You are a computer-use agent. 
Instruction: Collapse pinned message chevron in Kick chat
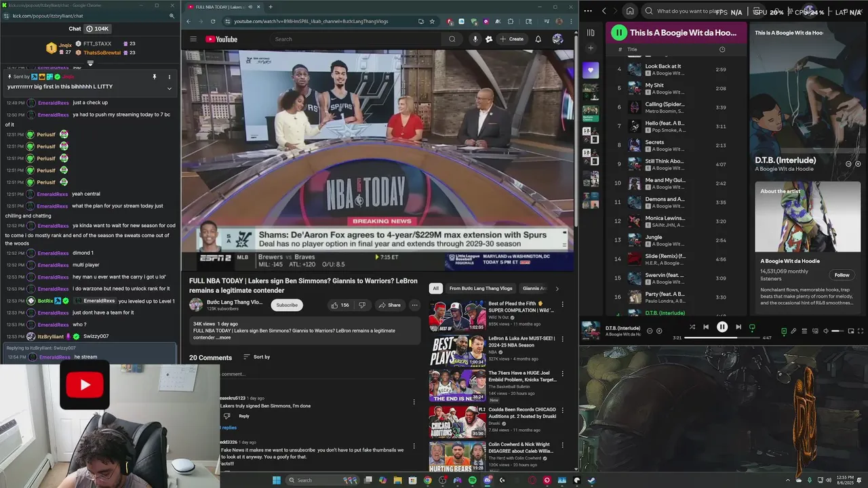(x=170, y=88)
